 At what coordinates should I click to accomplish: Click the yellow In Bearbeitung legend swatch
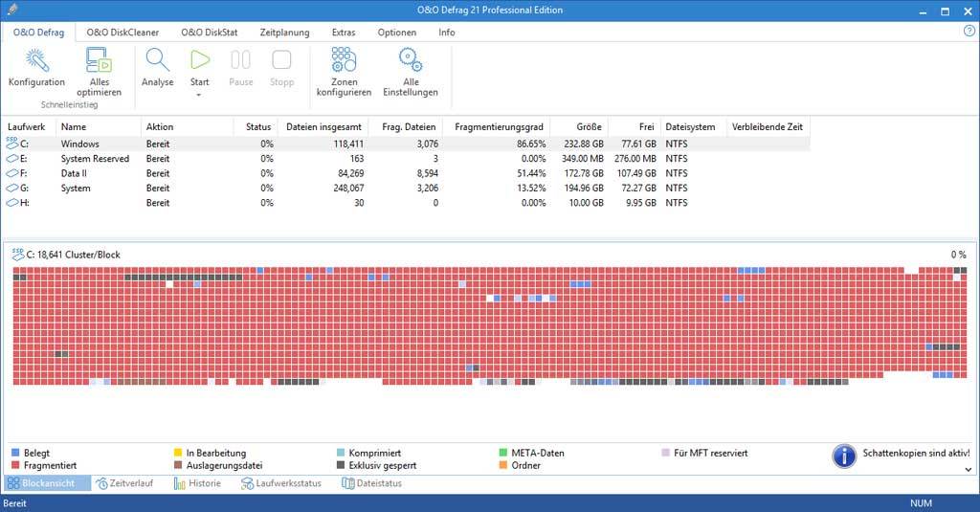[x=177, y=453]
